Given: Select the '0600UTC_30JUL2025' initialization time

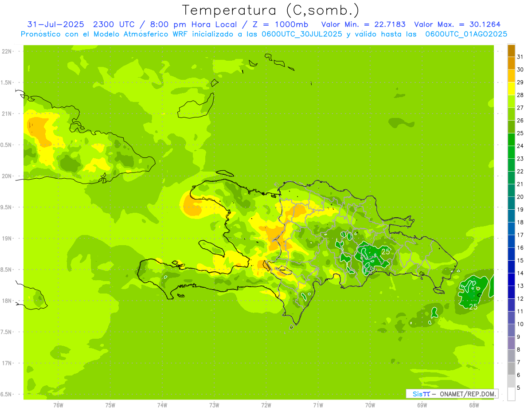Looking at the screenshot, I should [302, 34].
